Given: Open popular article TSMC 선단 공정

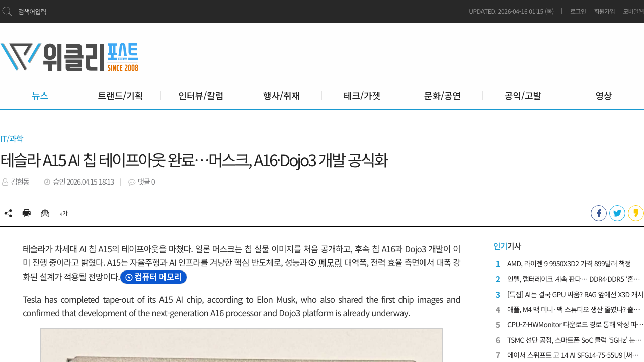Looking at the screenshot, I should pos(575,340).
